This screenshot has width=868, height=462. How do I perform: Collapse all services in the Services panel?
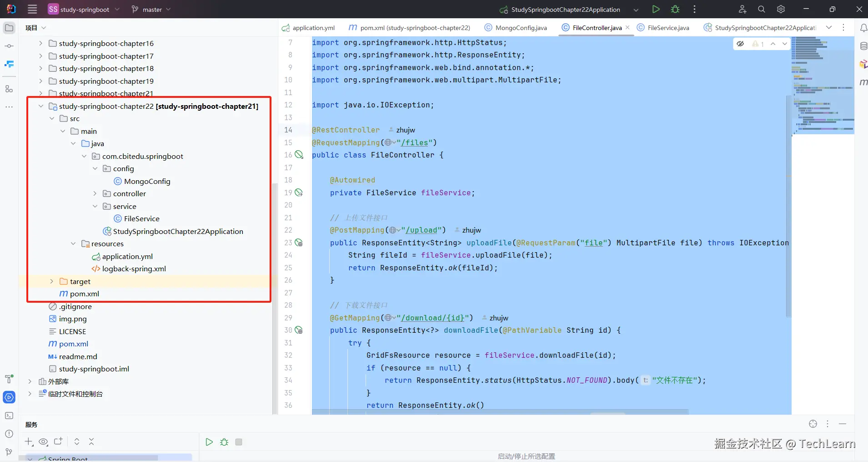[91, 442]
